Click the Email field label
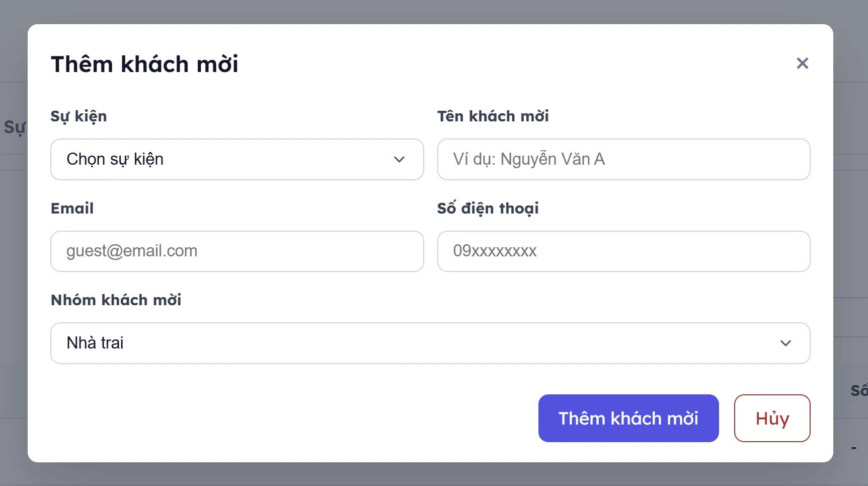 (72, 209)
